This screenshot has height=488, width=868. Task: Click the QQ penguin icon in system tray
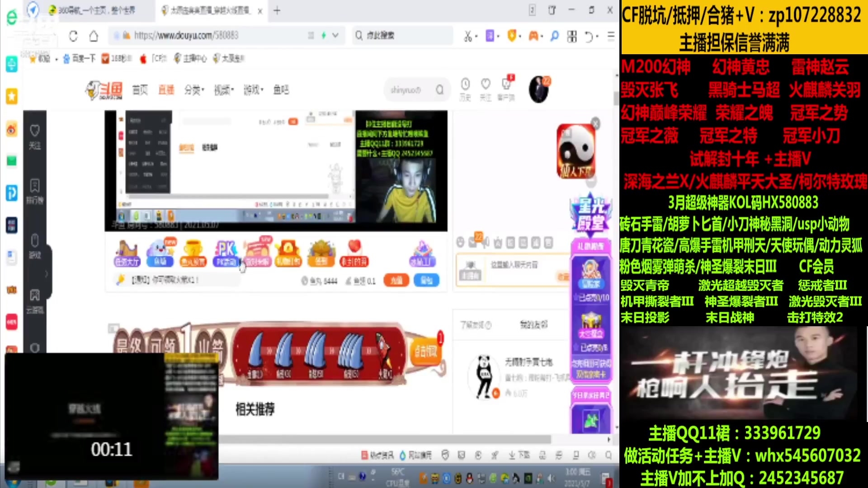469,478
